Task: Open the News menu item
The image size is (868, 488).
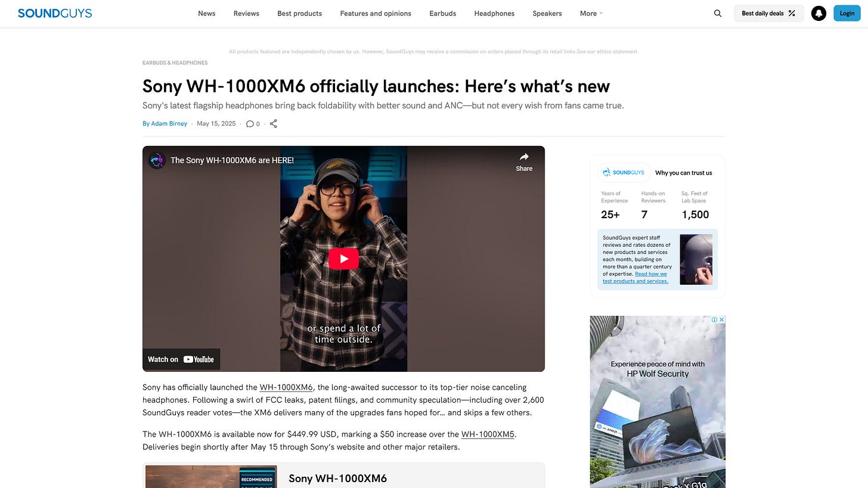Action: [x=207, y=13]
